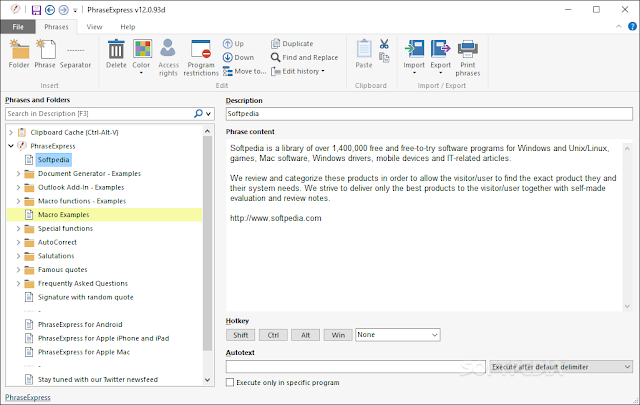The height and width of the screenshot is (405, 640).
Task: Collapse the PhraseExpress root node
Action: coord(11,146)
